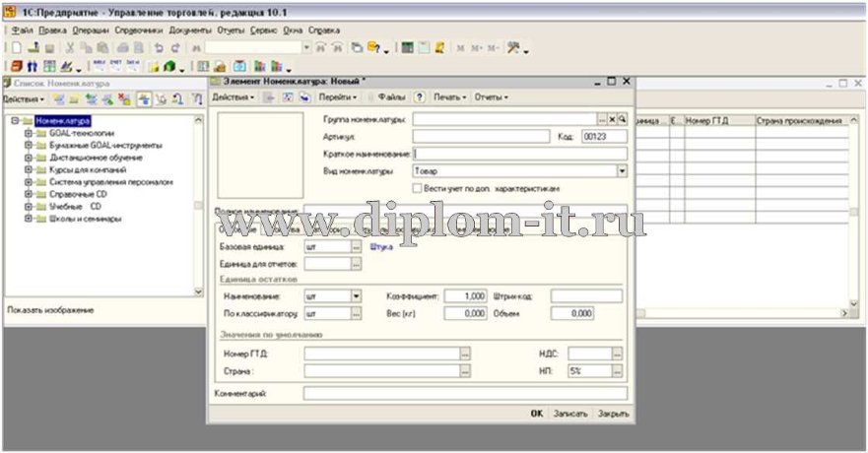This screenshot has height=453, width=868.
Task: Click the ellipsis button beside Базовая единица
Action: point(357,247)
